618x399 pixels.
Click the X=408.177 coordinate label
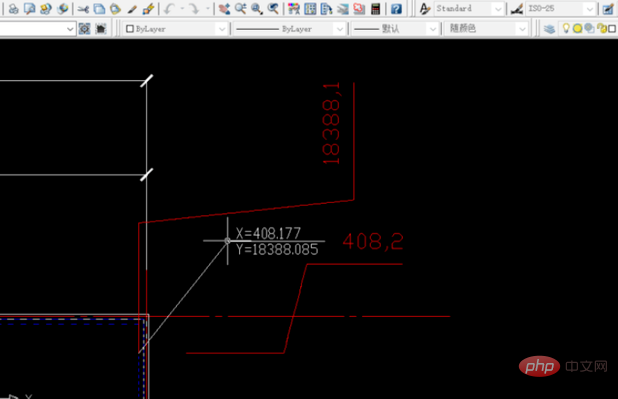(x=268, y=233)
